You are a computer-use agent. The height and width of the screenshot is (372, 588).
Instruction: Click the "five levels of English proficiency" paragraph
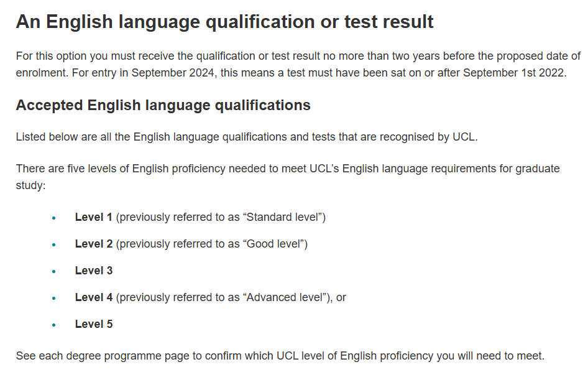(288, 177)
